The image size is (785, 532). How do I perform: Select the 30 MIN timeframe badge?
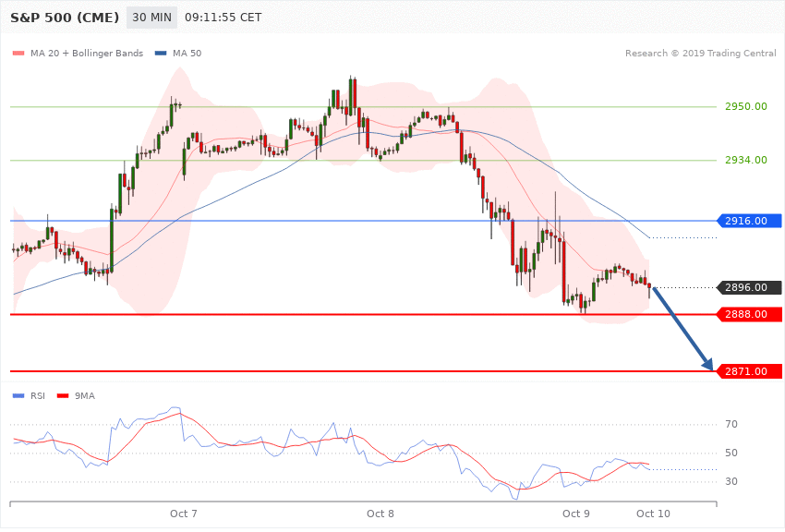pos(151,18)
